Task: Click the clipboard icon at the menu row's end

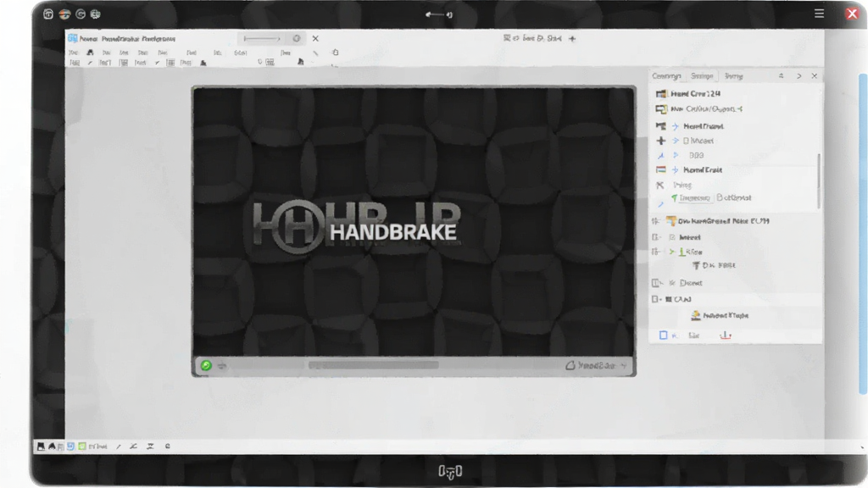Action: click(x=335, y=52)
